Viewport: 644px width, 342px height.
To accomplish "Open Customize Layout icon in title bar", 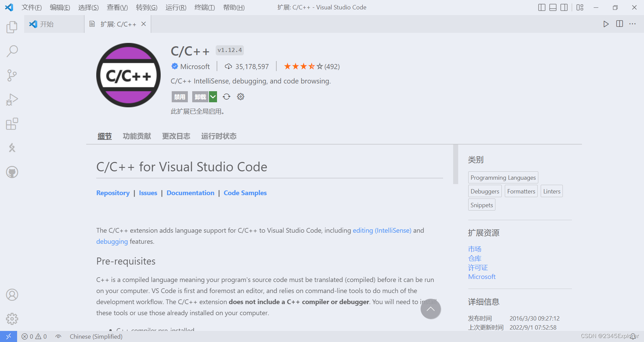I will click(580, 7).
